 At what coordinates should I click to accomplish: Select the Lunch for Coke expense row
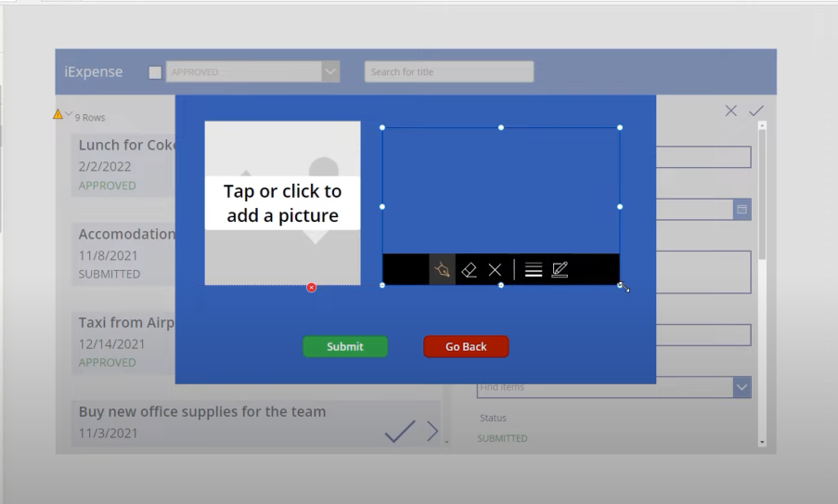123,165
